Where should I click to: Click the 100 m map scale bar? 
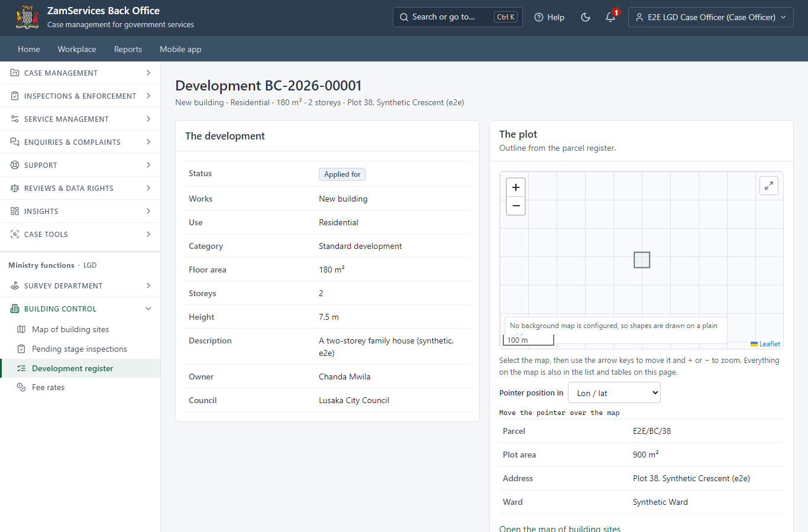(528, 340)
